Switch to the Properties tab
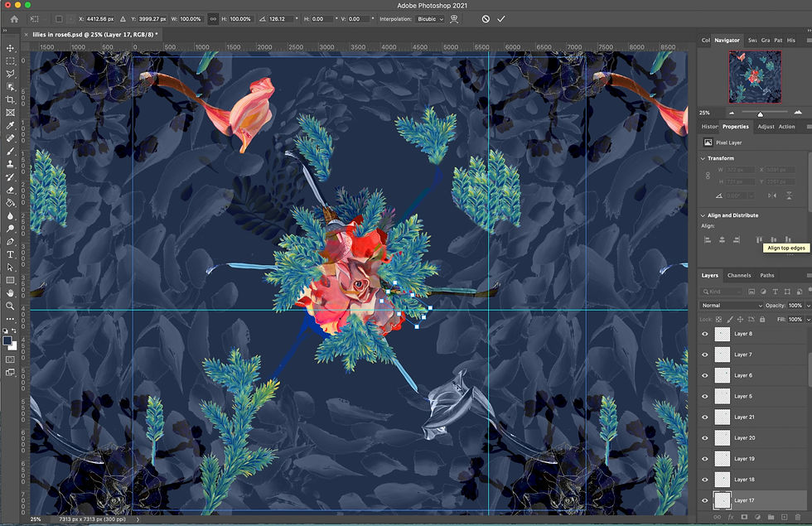This screenshot has height=526, width=812. pyautogui.click(x=736, y=127)
